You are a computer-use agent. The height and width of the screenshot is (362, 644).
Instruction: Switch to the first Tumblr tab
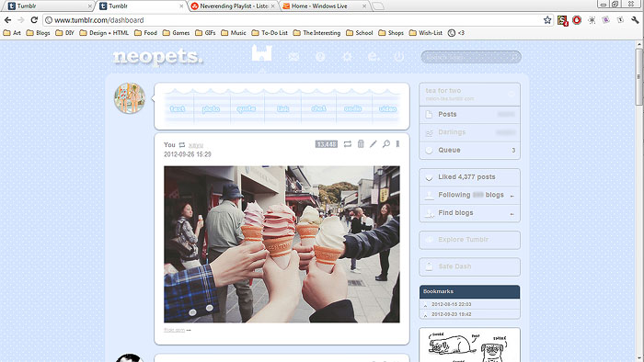(49, 6)
